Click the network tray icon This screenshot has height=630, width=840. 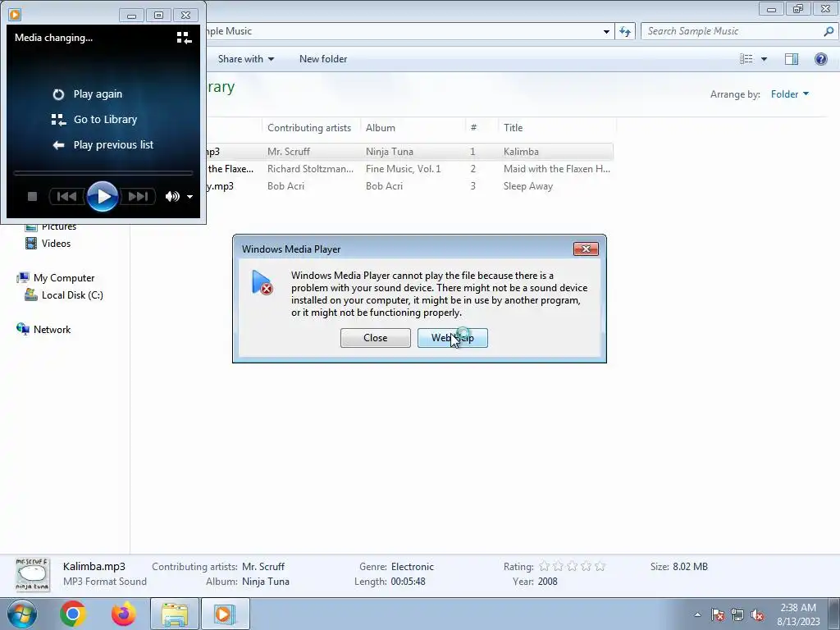point(737,614)
